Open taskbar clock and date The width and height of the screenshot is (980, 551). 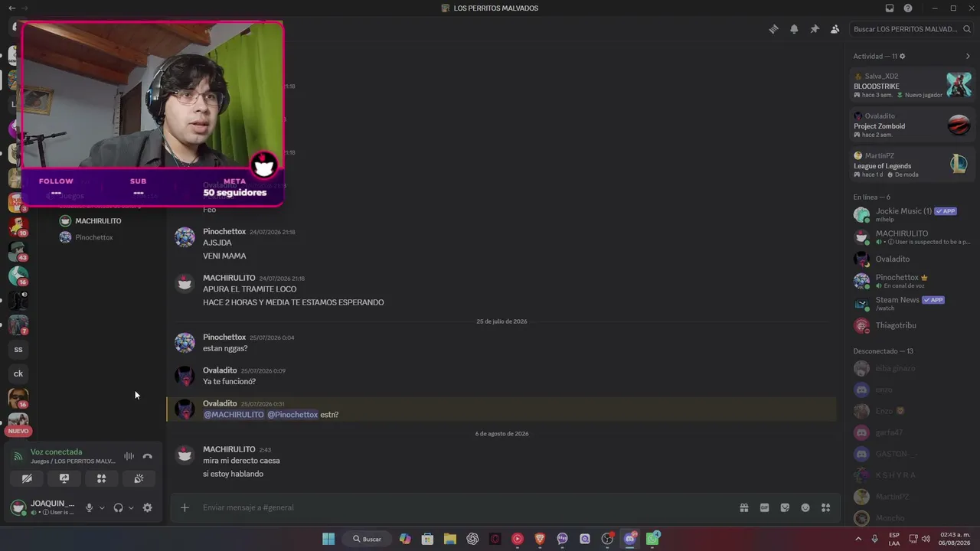pyautogui.click(x=955, y=539)
